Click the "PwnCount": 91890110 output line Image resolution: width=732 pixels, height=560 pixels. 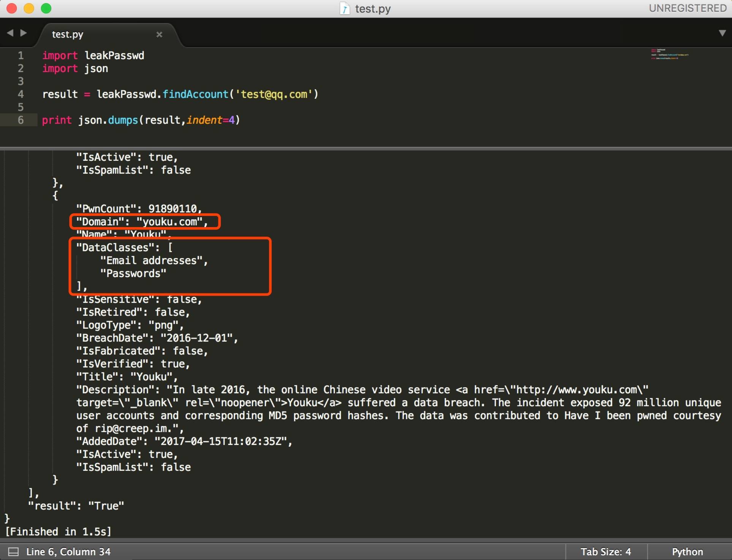[139, 209]
